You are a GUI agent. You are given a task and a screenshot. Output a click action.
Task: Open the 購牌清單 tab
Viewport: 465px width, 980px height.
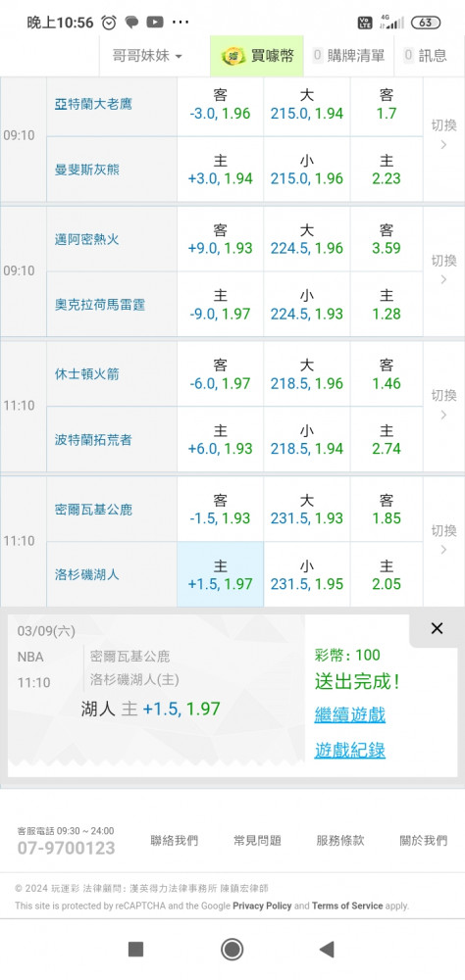(349, 56)
